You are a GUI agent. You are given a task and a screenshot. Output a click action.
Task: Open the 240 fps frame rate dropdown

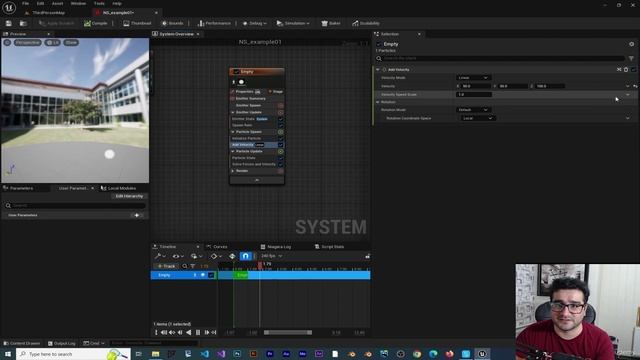(x=271, y=256)
